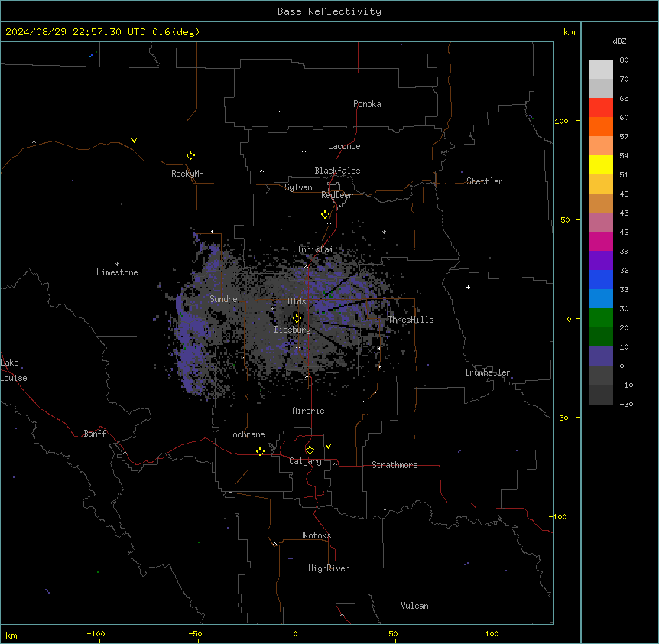Click the white plus marker north of Drumheller
659x644 pixels.
click(468, 287)
